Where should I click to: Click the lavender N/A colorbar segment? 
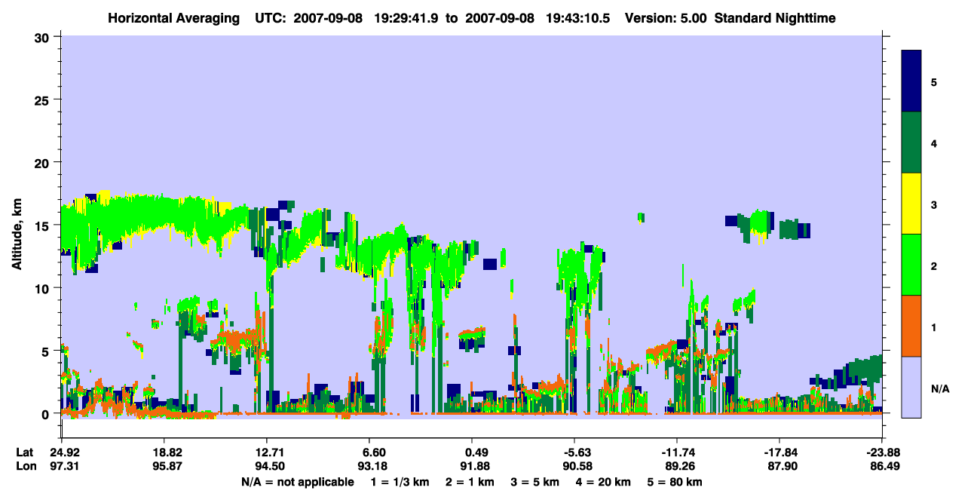click(x=911, y=387)
